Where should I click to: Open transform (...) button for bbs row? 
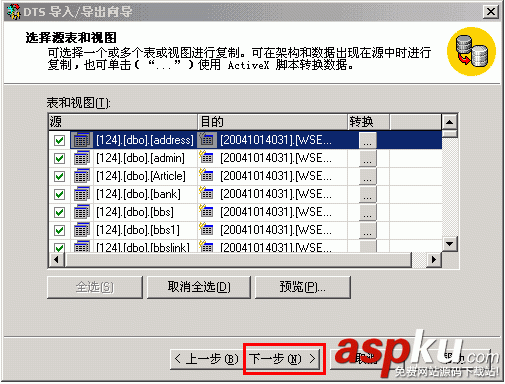[x=368, y=212]
